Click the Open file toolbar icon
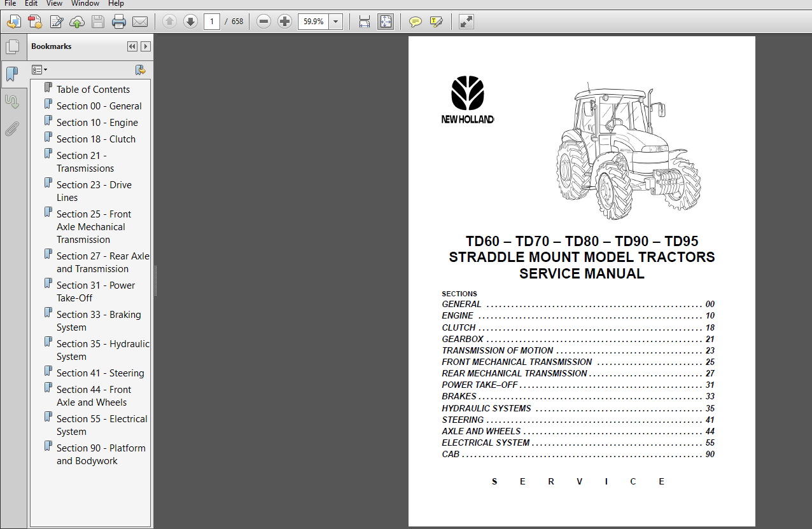Screen dimensions: 812x529 [x=13, y=22]
